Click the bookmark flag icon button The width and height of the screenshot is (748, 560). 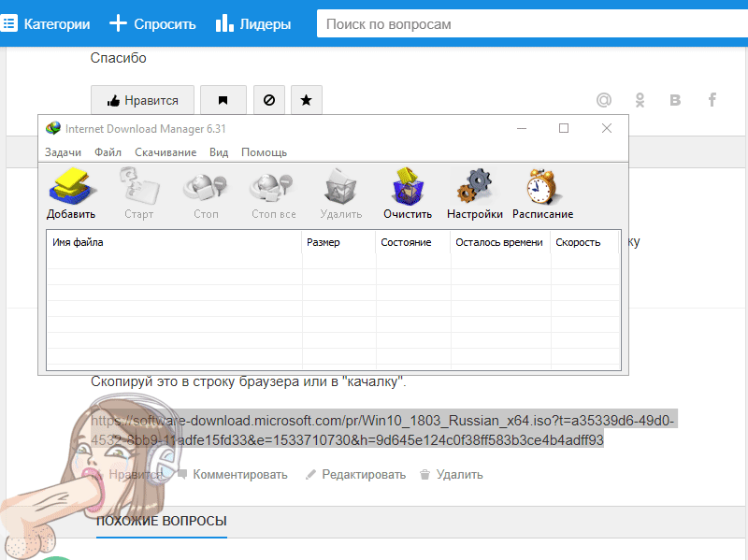223,100
